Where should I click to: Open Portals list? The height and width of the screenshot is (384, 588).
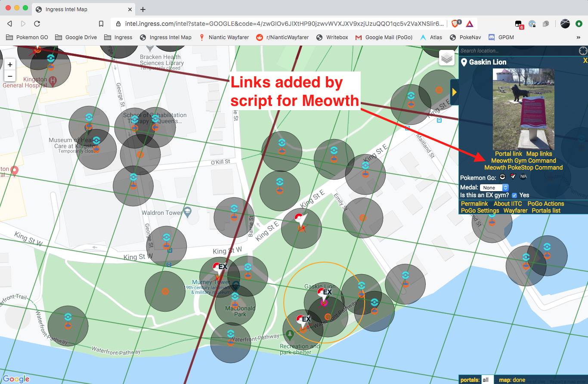pyautogui.click(x=546, y=211)
